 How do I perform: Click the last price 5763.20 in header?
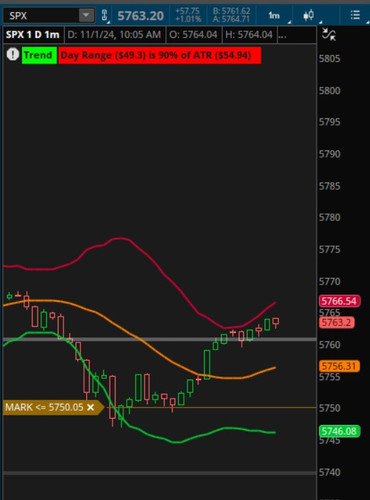coord(141,16)
